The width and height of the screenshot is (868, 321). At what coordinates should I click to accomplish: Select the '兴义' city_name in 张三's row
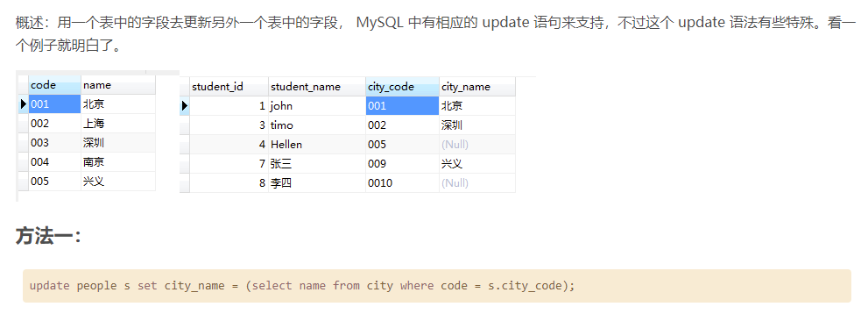click(x=477, y=164)
